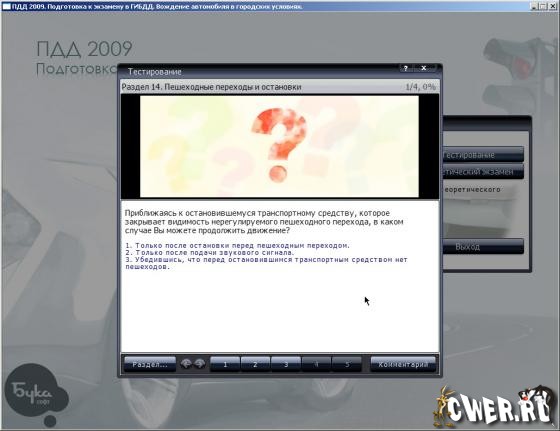Select answer text 'Только после подачи звукового сигнала'

point(210,252)
